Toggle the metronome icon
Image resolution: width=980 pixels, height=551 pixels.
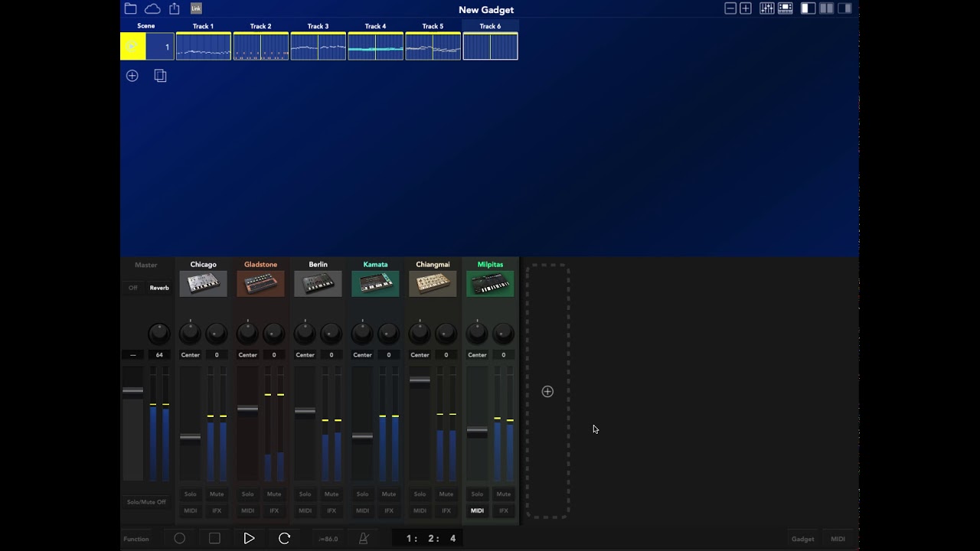pyautogui.click(x=364, y=539)
